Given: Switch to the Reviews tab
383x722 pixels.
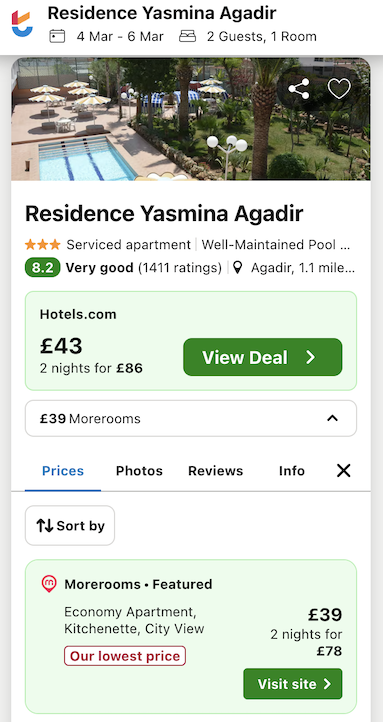Looking at the screenshot, I should click(215, 471).
